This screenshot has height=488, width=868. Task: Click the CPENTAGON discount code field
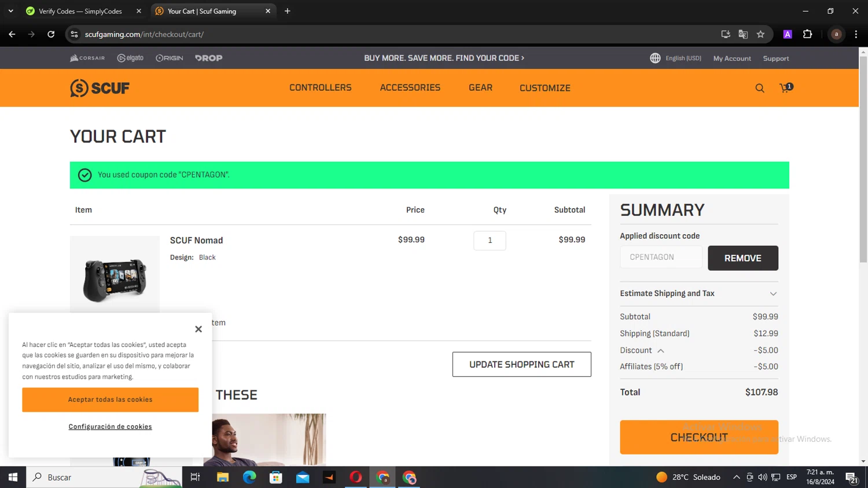(661, 257)
